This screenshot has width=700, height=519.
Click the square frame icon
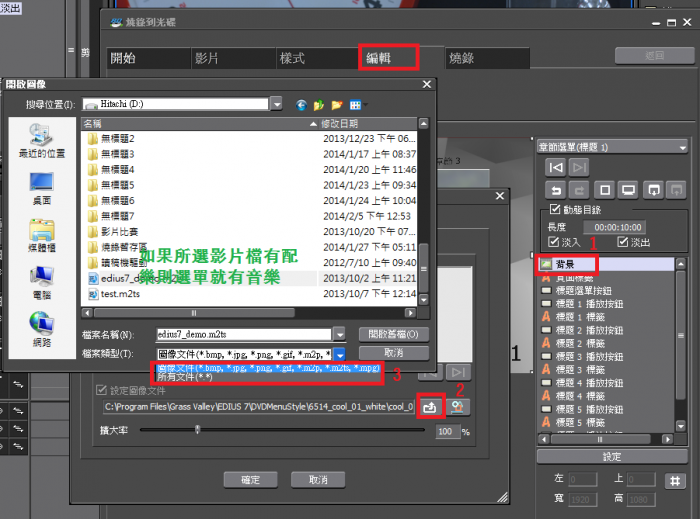[x=604, y=189]
